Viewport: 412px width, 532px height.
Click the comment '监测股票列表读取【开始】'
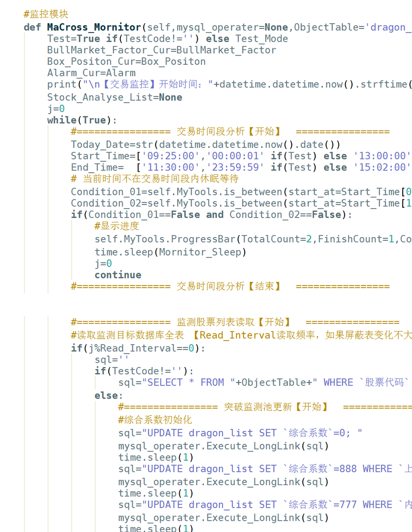(x=235, y=322)
